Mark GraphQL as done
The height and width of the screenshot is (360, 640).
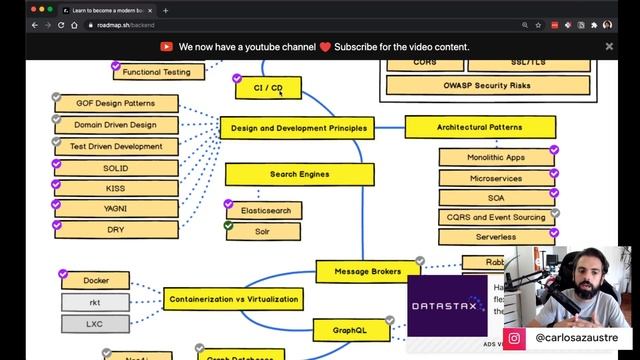click(x=390, y=320)
